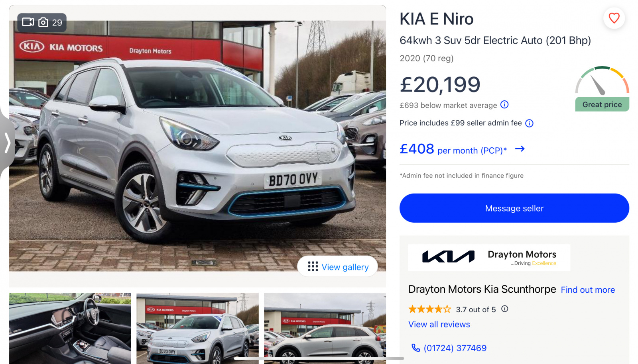Open the front view BD70 OVY thumbnail
Image resolution: width=638 pixels, height=364 pixels.
tap(197, 328)
